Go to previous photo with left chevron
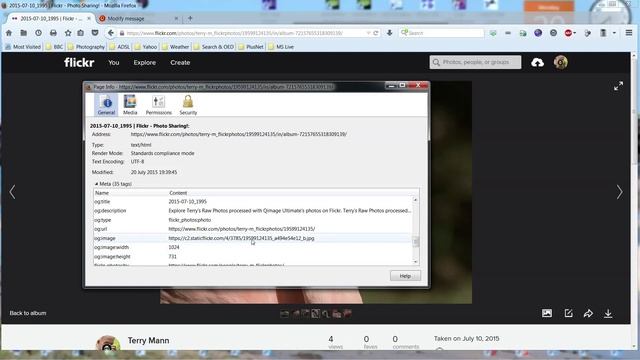Viewport: 640px width, 360px height. coord(12,192)
